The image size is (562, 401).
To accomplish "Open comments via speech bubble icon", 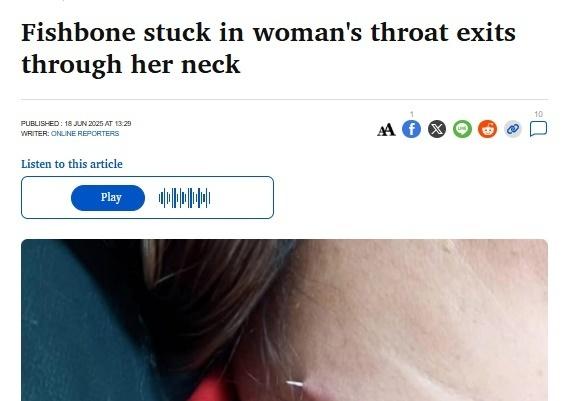I will click(x=538, y=129).
